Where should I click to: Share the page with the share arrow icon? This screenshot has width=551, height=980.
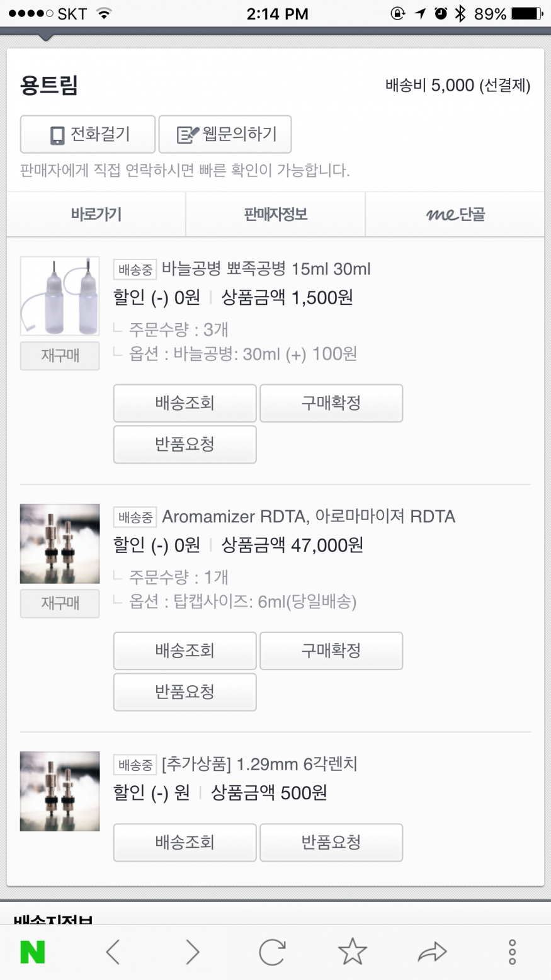[432, 952]
